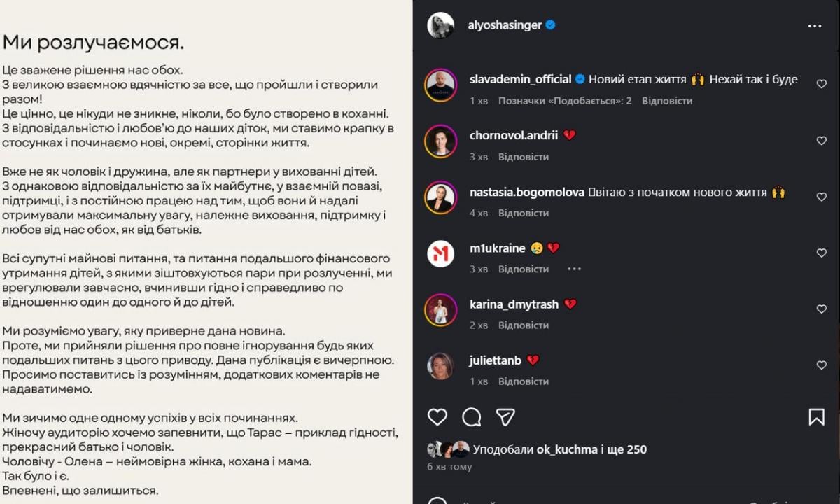The image size is (840, 504).
Task: Like chornovol.andrii's comment
Action: tap(822, 141)
